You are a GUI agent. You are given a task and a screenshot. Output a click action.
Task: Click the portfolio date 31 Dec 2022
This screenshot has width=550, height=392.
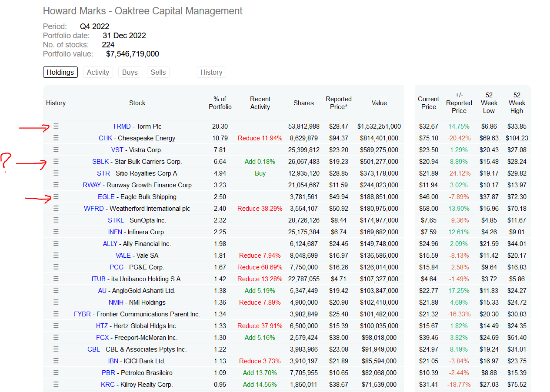(124, 36)
